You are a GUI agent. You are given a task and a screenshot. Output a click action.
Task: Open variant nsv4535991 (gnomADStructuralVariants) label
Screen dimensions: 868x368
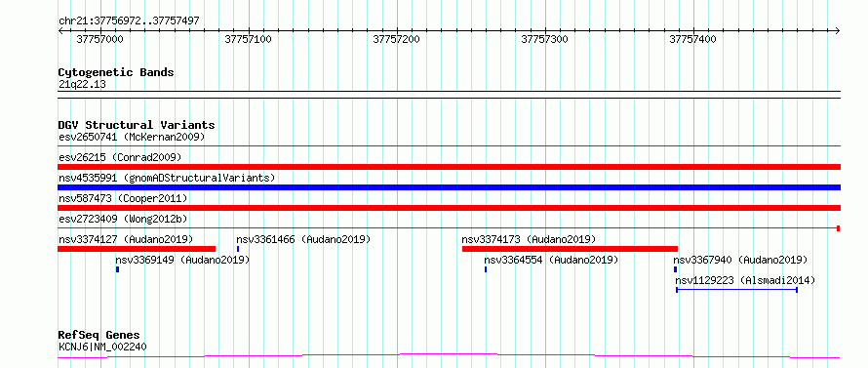(x=167, y=178)
